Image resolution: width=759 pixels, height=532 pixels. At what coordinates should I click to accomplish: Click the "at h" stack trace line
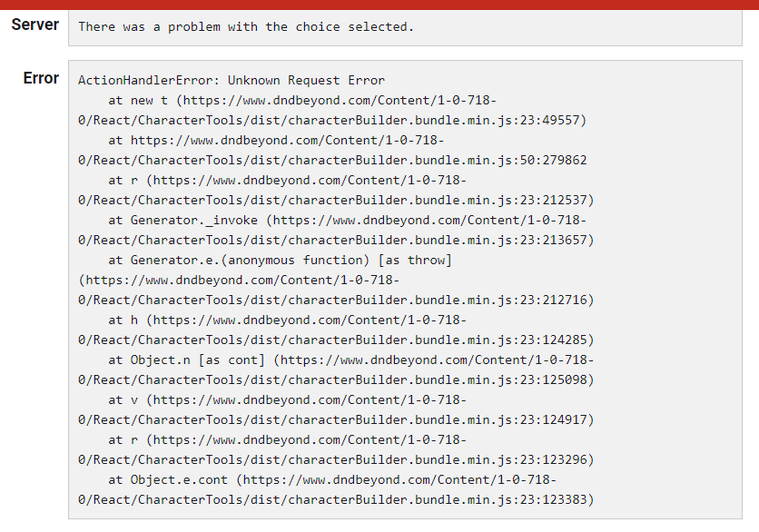[288, 320]
